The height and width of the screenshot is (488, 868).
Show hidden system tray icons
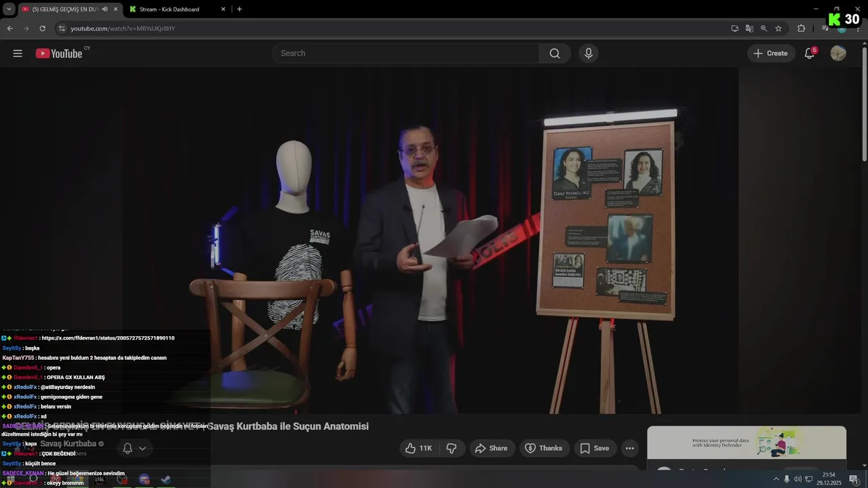[x=776, y=479]
